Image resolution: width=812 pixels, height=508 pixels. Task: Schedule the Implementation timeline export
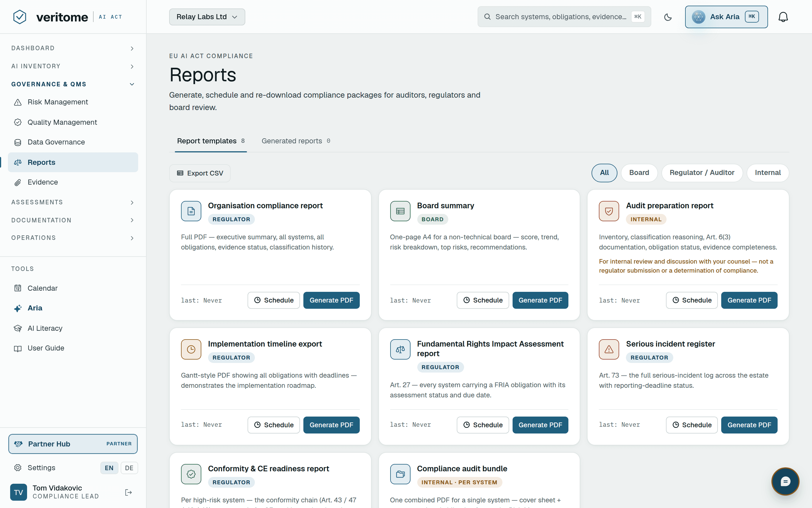[x=273, y=425]
